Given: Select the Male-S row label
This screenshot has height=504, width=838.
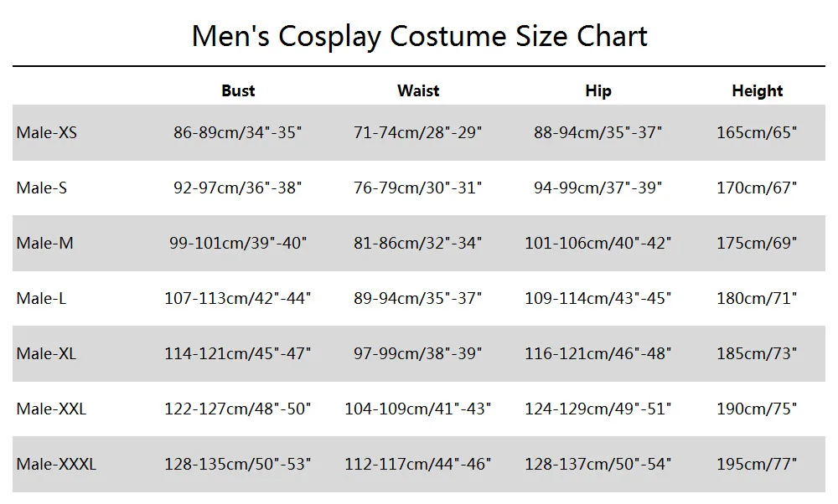Looking at the screenshot, I should 42,188.
